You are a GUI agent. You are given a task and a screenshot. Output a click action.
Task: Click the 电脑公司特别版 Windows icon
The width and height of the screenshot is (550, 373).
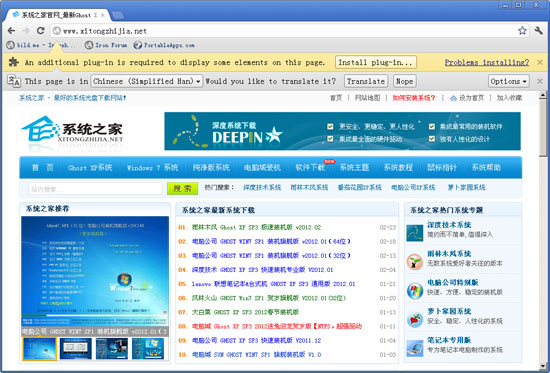[x=415, y=291]
